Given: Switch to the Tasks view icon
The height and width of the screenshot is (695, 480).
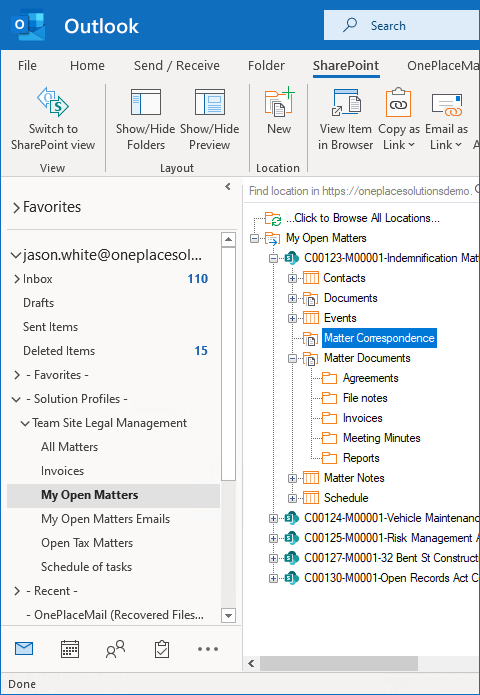Looking at the screenshot, I should tap(162, 649).
